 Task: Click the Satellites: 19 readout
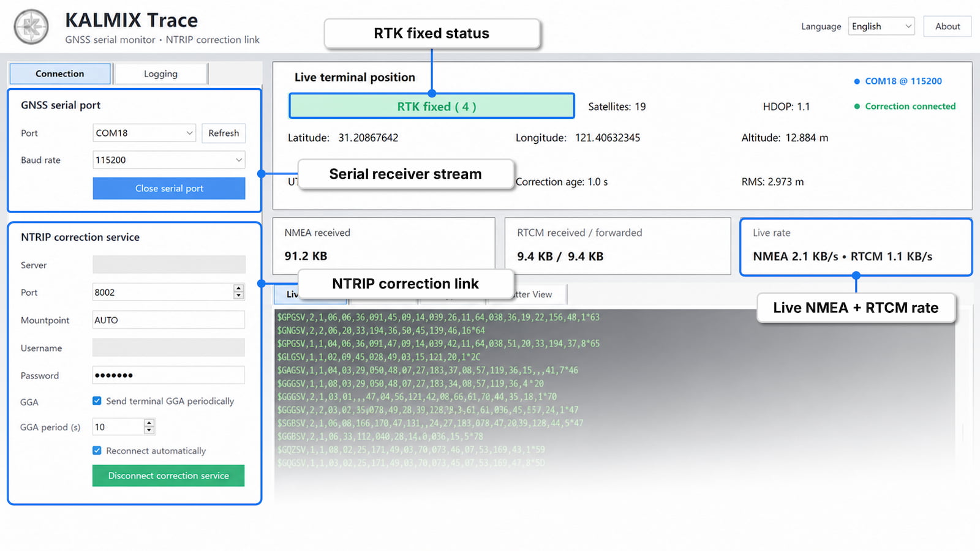click(x=617, y=107)
